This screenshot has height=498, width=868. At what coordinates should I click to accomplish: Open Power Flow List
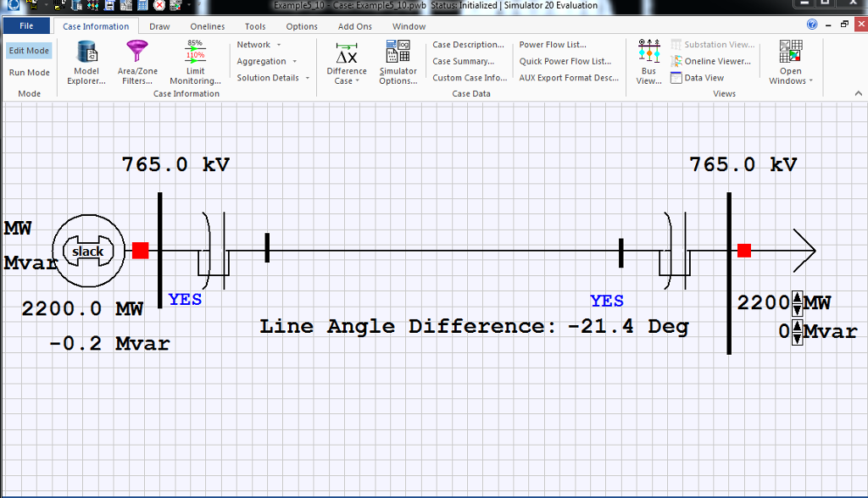point(553,45)
